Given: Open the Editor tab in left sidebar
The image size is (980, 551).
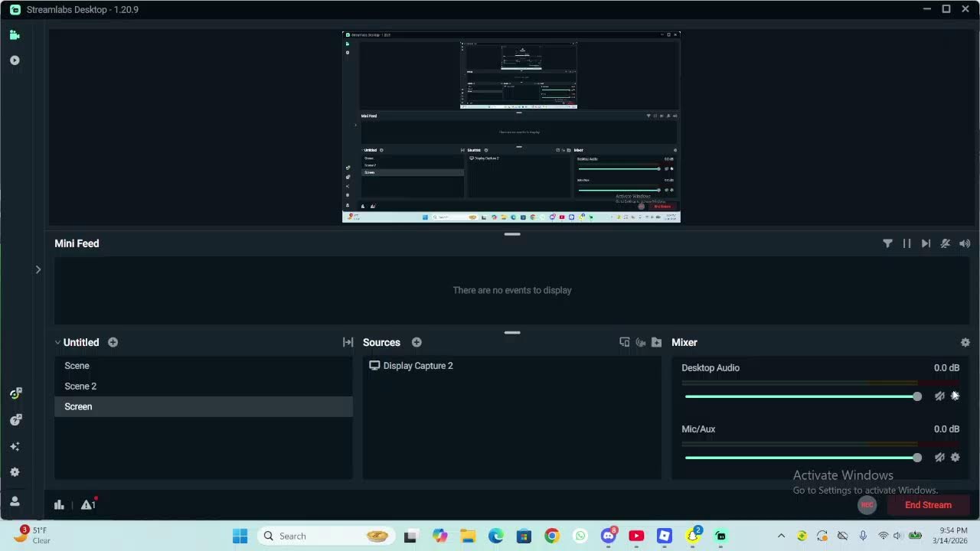Looking at the screenshot, I should (15, 35).
